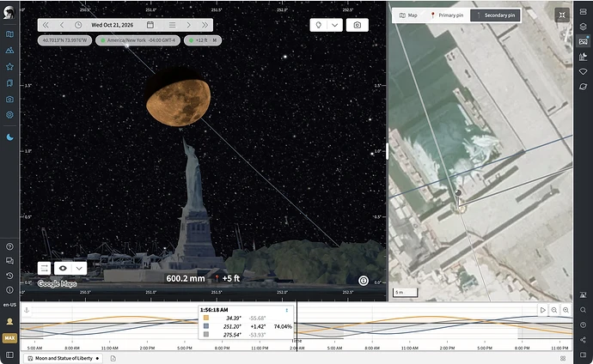The width and height of the screenshot is (593, 364).
Task: Open the planet icon in right sidebar
Action: click(584, 87)
